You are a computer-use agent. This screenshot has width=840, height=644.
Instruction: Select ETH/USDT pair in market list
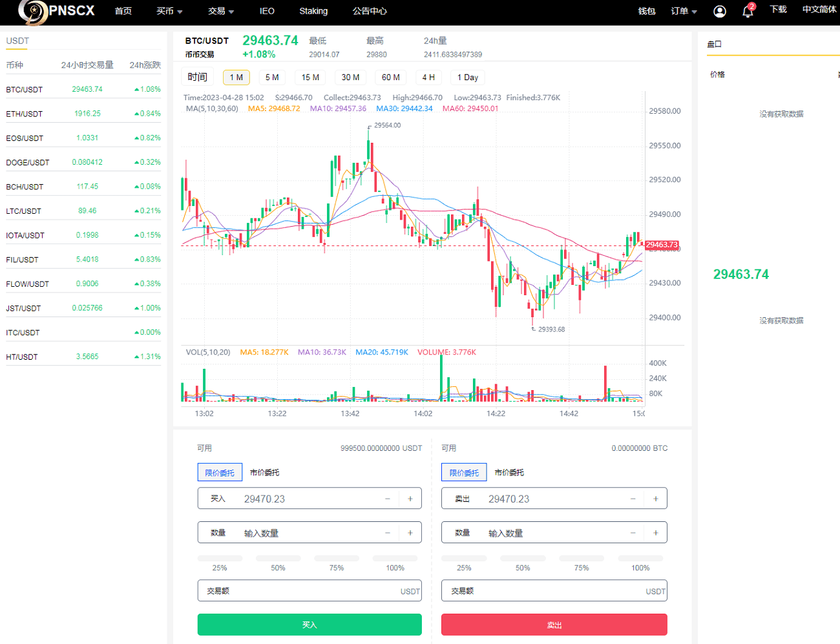coord(25,114)
